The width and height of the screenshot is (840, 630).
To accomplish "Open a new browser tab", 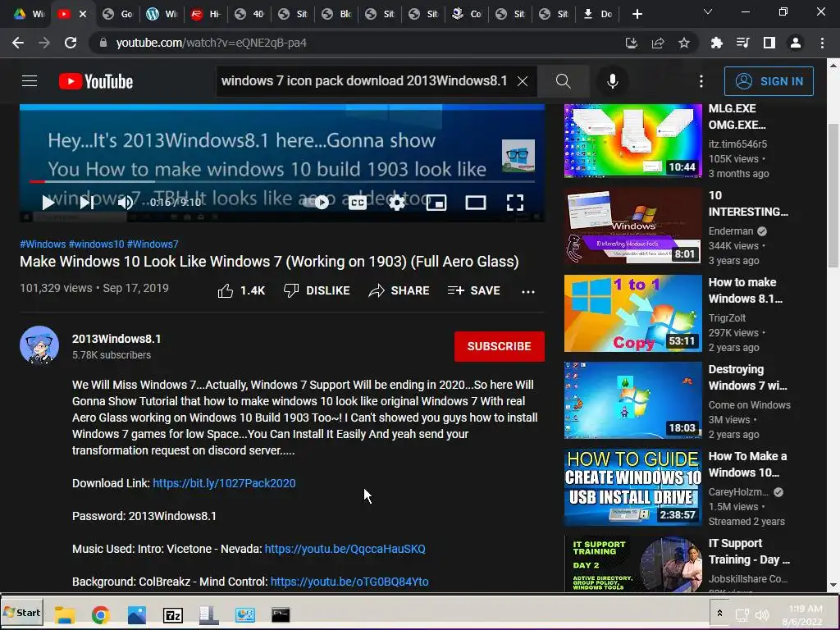I will 637,14.
